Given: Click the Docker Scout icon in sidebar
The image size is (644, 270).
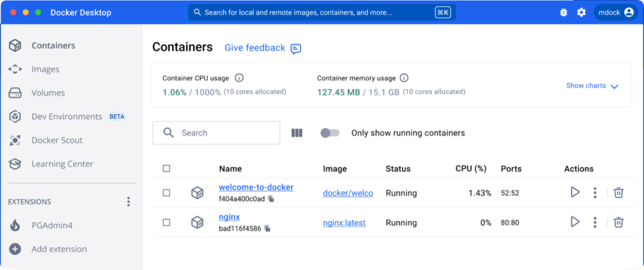Looking at the screenshot, I should (15, 140).
